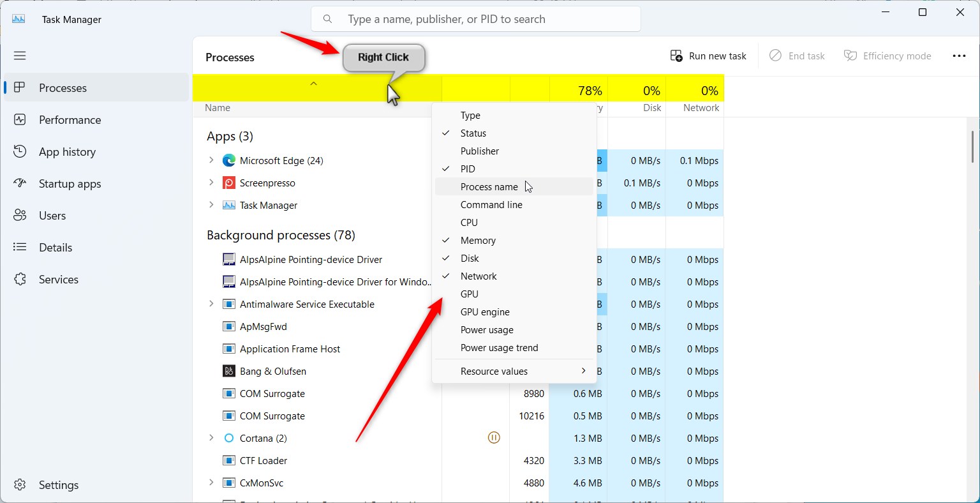Expand the Task Manager process group
Screen dimensions: 980x503
tap(211, 205)
